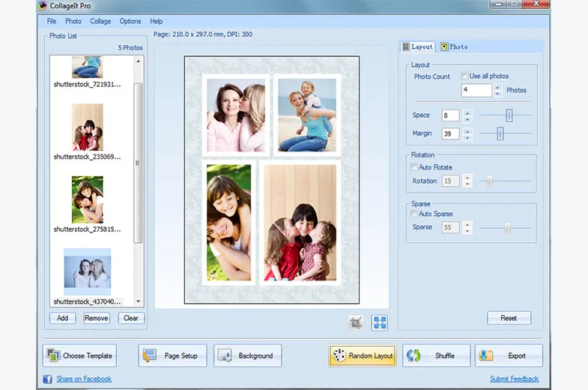Switch to the Photo tab

click(454, 47)
